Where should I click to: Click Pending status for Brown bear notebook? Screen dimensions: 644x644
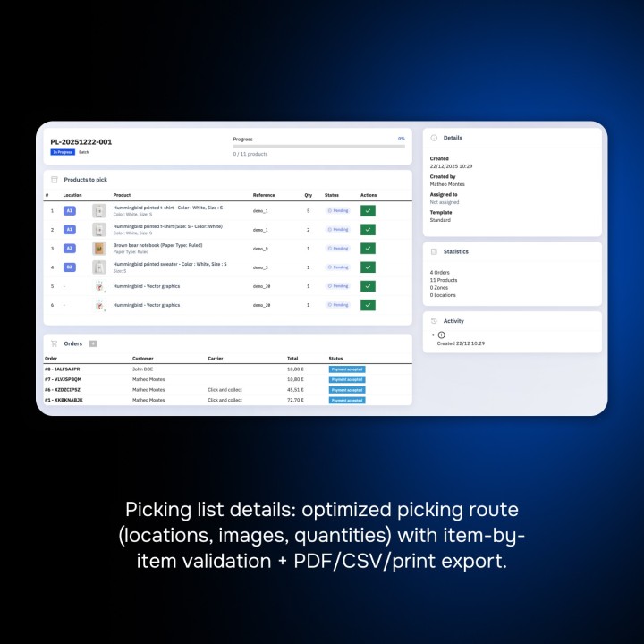[x=338, y=249]
